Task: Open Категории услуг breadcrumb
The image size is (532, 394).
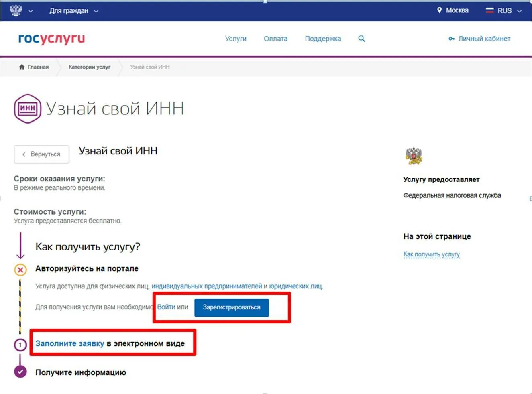Action: point(90,67)
